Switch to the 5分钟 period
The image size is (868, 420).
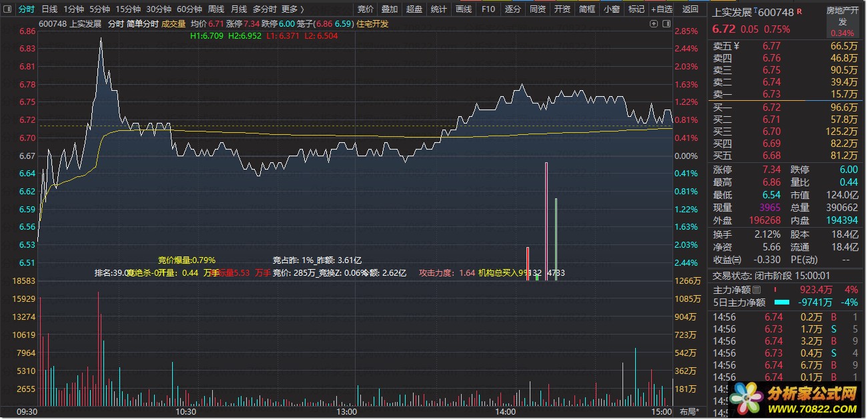pos(99,9)
